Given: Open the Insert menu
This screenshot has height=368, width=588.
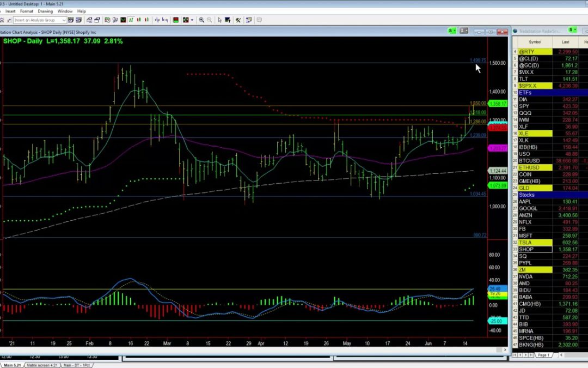Looking at the screenshot, I should tap(10, 11).
